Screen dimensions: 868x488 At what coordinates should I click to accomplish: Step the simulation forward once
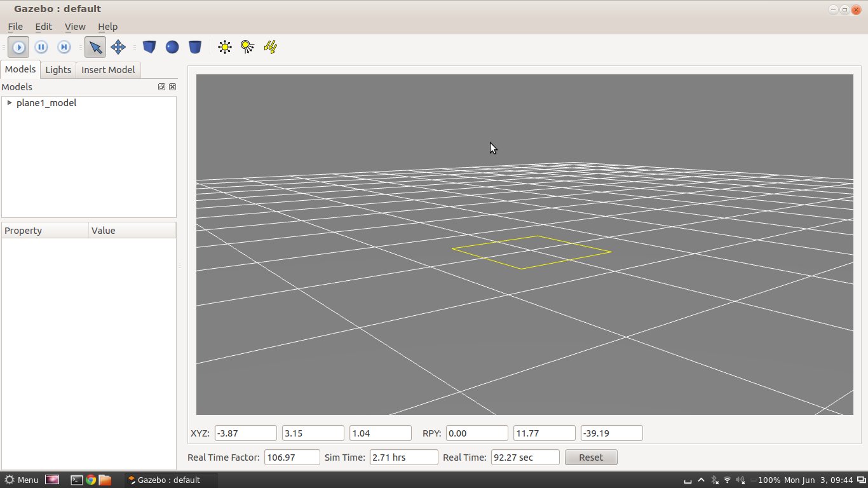click(64, 47)
